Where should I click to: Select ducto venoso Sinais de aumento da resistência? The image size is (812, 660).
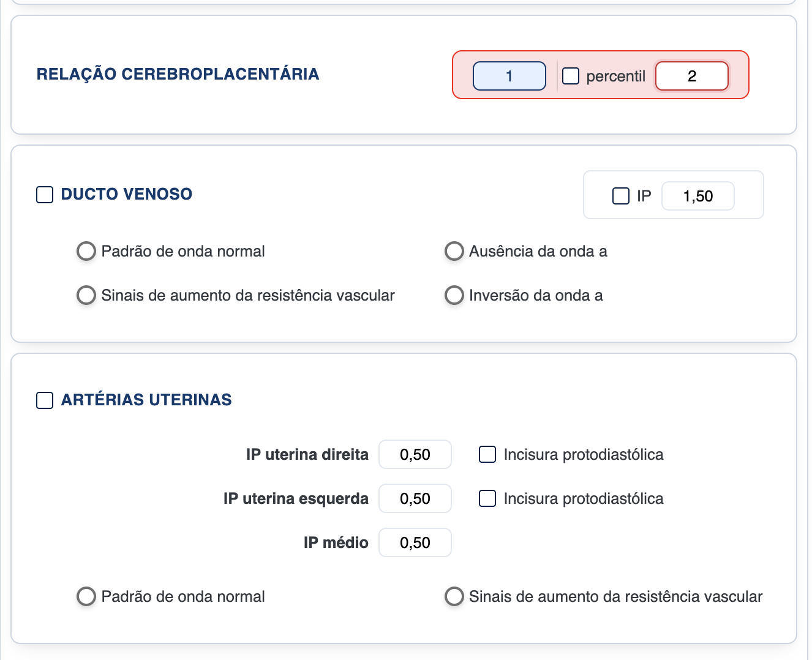(x=86, y=295)
